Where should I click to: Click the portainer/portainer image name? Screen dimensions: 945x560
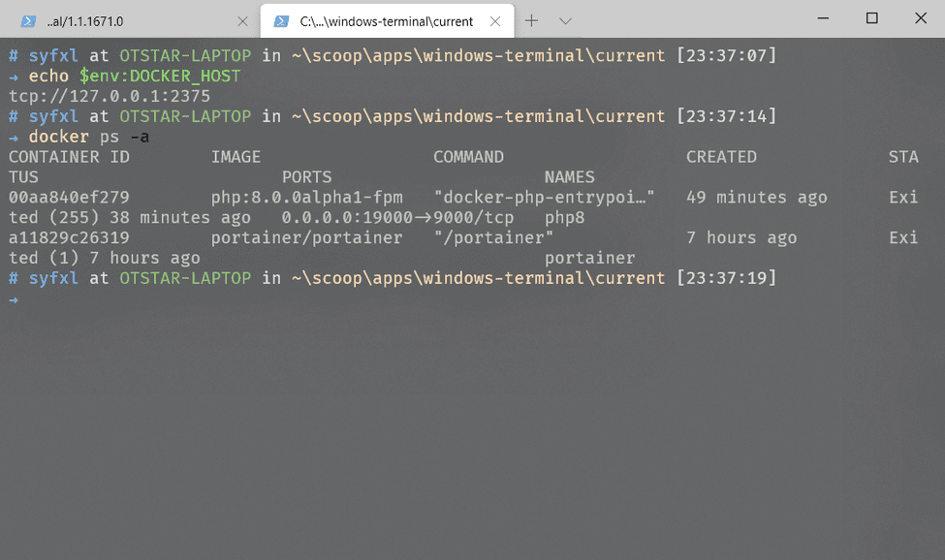point(306,238)
